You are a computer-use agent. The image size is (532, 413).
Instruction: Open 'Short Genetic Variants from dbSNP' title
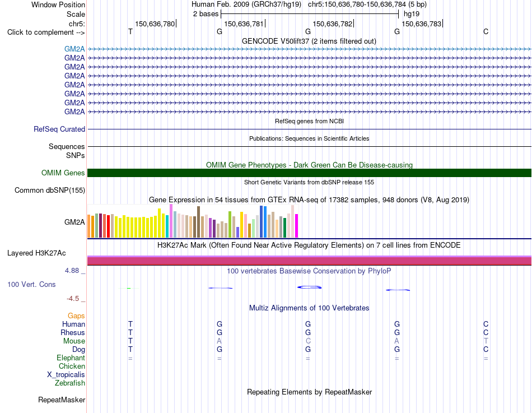[x=309, y=182]
